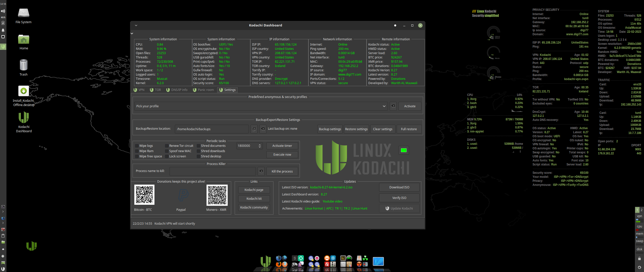Clear the backup location field
Viewport: 644px width, 272px height.
tap(263, 129)
